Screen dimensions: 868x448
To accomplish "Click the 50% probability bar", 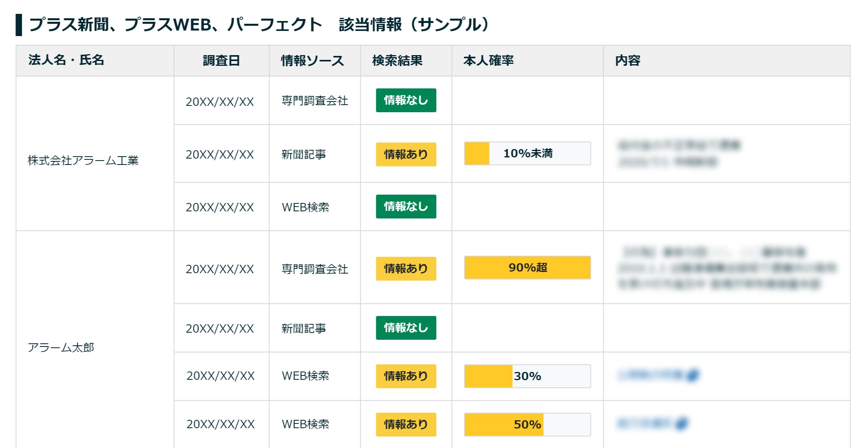I will click(x=527, y=424).
